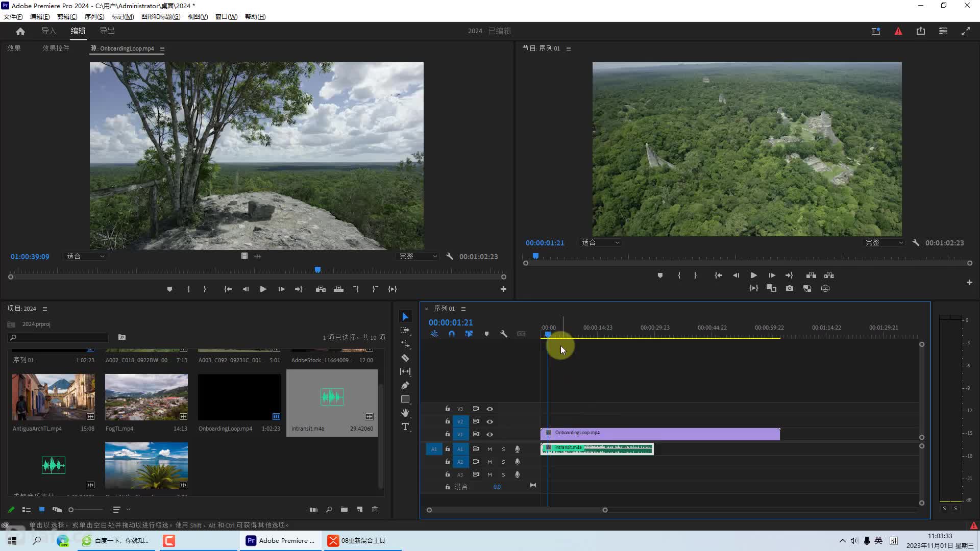Viewport: 980px width, 551px height.
Task: Open Program monitor playback resolution dropdown
Action: [884, 243]
